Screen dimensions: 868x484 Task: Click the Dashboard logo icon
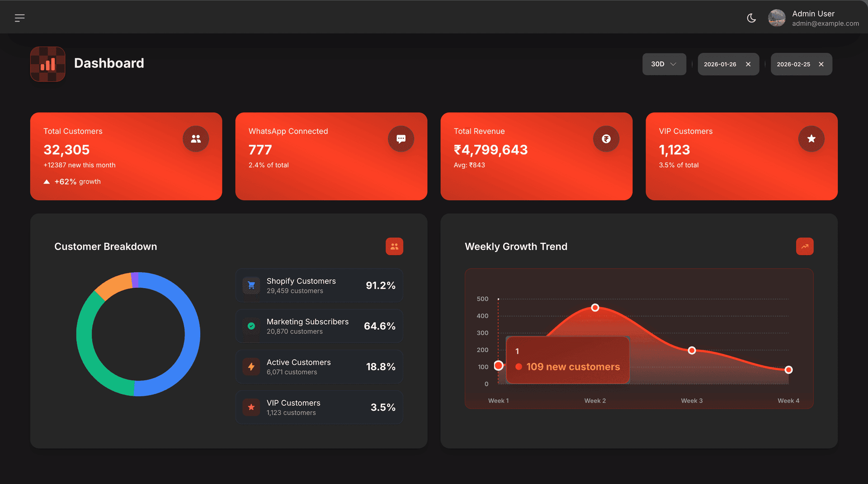(48, 64)
